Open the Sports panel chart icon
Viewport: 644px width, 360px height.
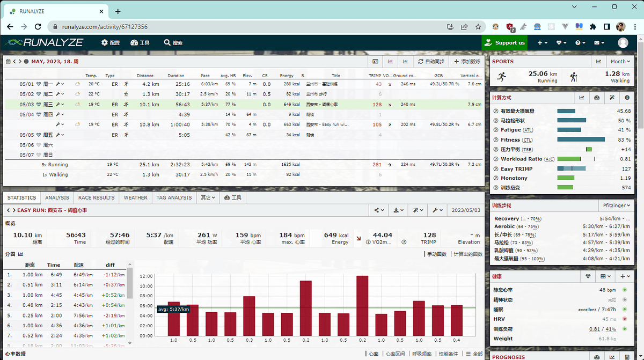(x=598, y=62)
